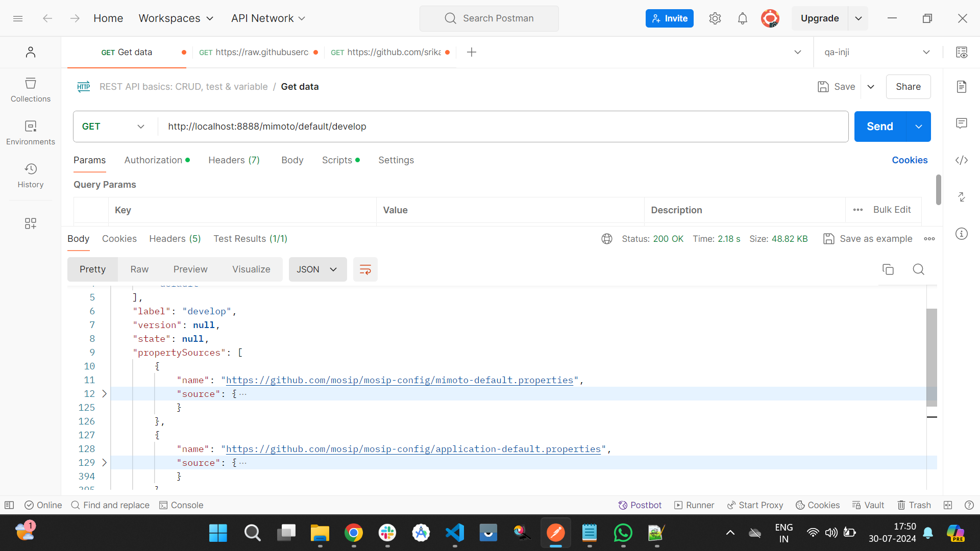The width and height of the screenshot is (980, 551).
Task: Go back with the left arrow
Action: click(47, 18)
